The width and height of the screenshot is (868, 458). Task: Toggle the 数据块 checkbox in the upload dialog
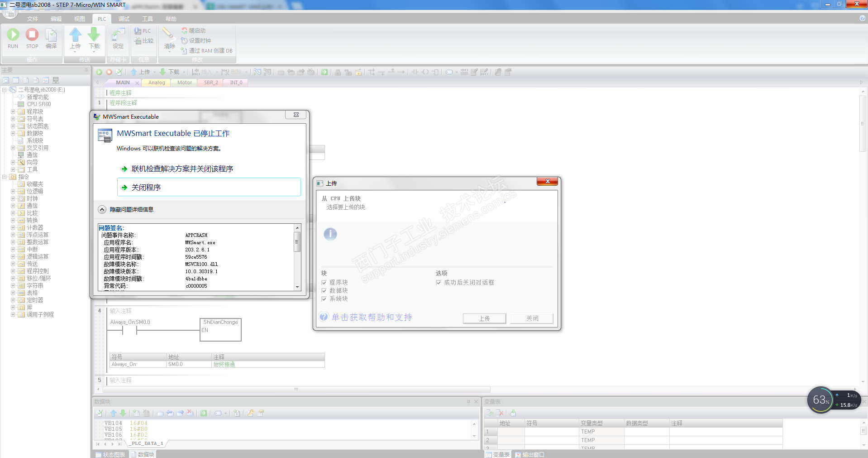coord(324,291)
